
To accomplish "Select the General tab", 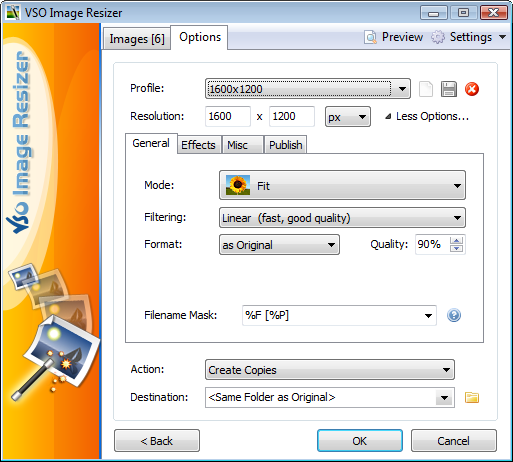I will click(151, 143).
